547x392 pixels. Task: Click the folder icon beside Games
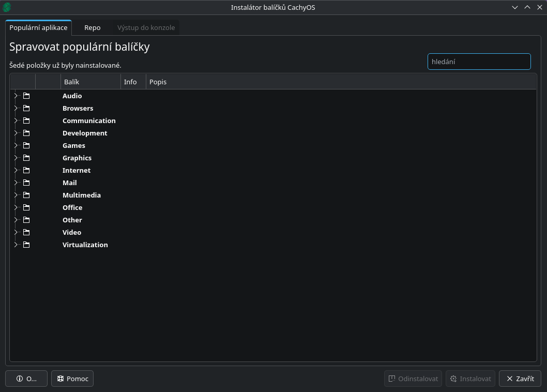pyautogui.click(x=26, y=145)
